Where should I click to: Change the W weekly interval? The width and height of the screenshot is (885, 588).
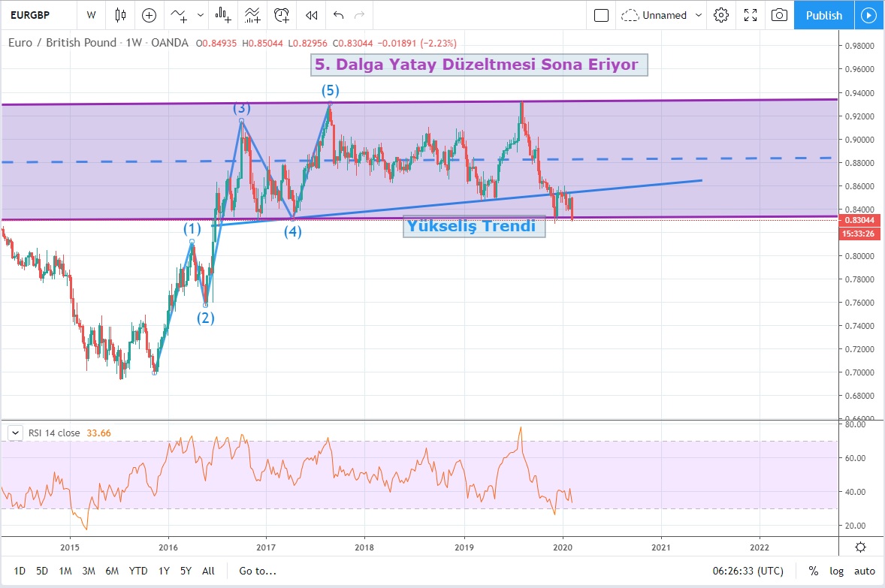(92, 15)
